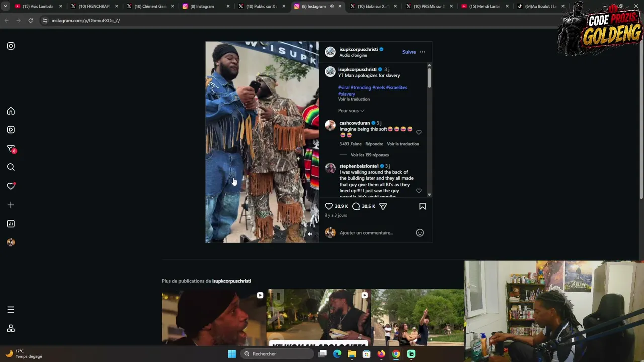Viewport: 644px width, 362px height.
Task: Expand the 159 replies under cashcowduran's comment
Action: 370,155
